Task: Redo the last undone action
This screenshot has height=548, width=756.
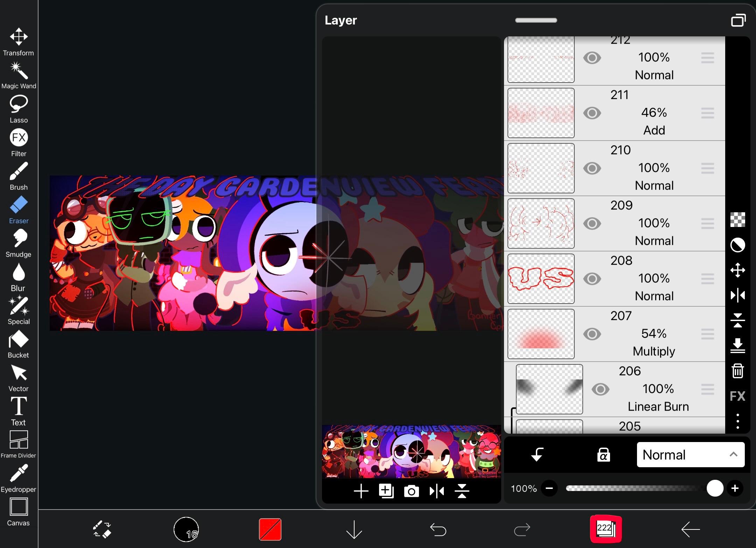Action: pos(522,529)
